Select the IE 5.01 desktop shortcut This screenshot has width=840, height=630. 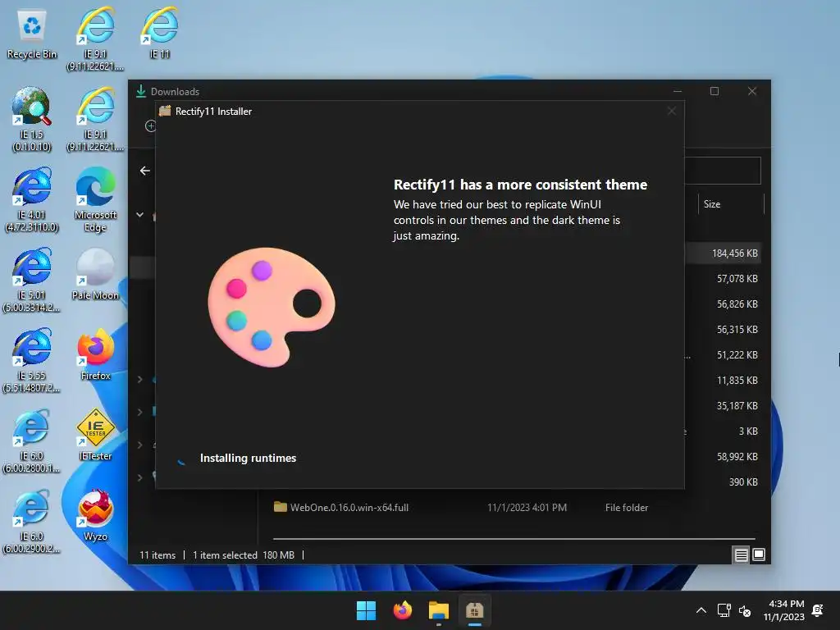[32, 280]
